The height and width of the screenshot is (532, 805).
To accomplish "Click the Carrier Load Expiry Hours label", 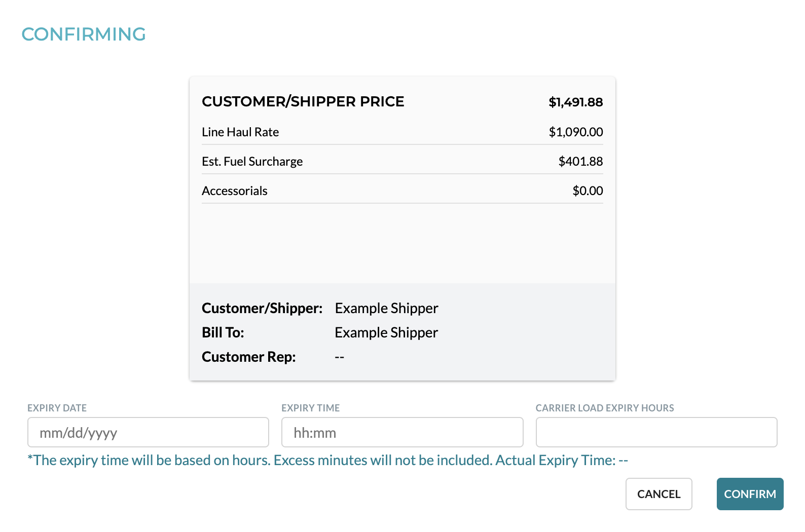I will (605, 408).
